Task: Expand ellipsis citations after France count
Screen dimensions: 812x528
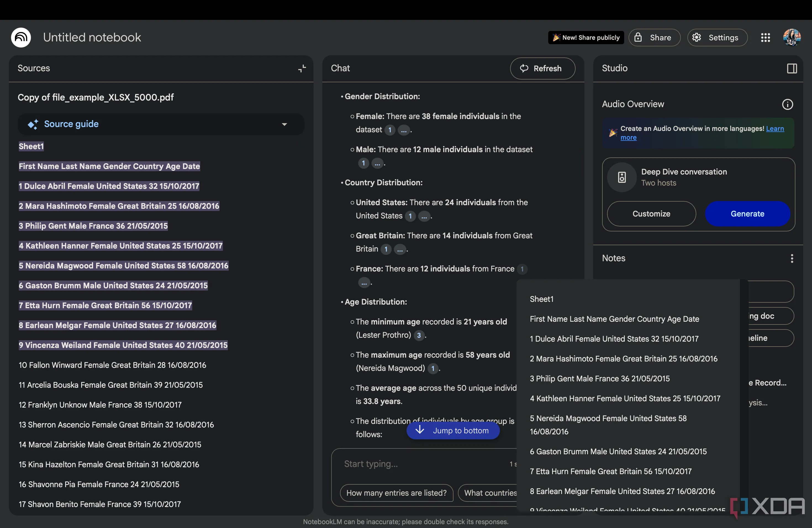Action: tap(364, 283)
